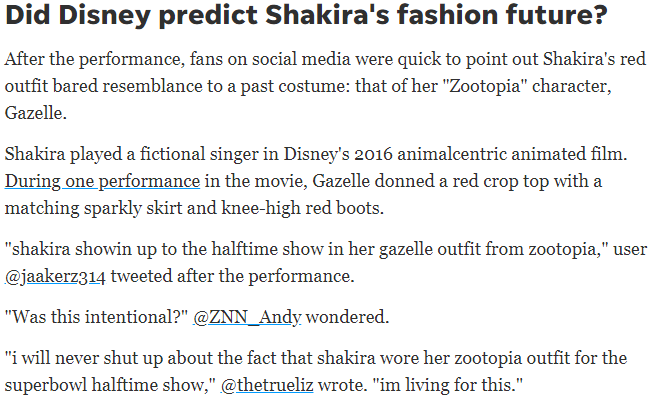Click the word 'Gazelle.' ending first paragraph
The height and width of the screenshot is (414, 658).
[36, 113]
